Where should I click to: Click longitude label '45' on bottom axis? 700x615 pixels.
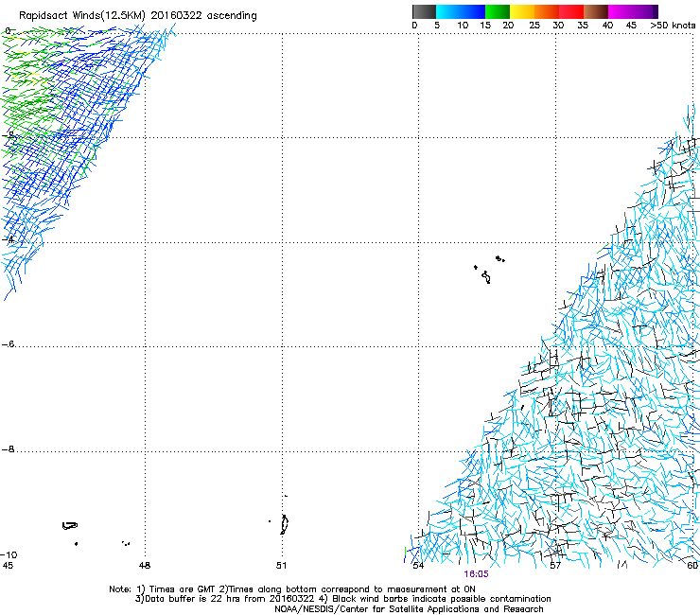click(x=8, y=566)
